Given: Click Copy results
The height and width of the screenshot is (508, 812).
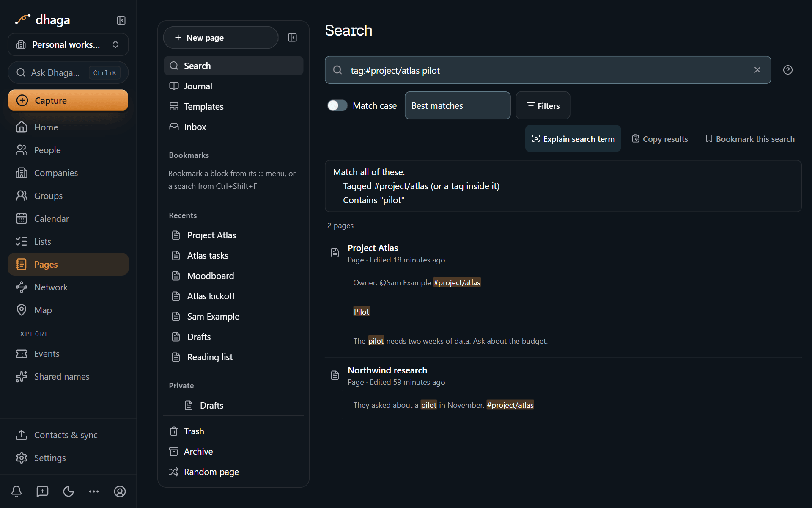Looking at the screenshot, I should [660, 138].
